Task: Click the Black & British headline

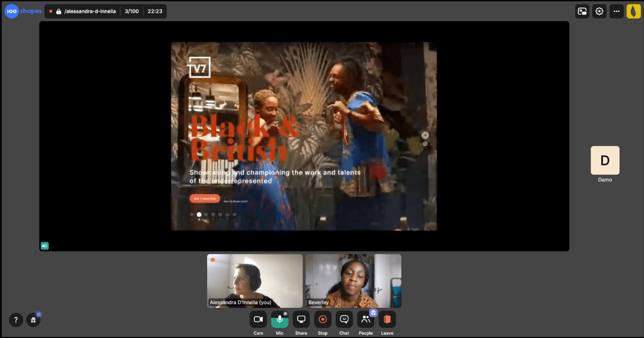Action: click(x=245, y=137)
